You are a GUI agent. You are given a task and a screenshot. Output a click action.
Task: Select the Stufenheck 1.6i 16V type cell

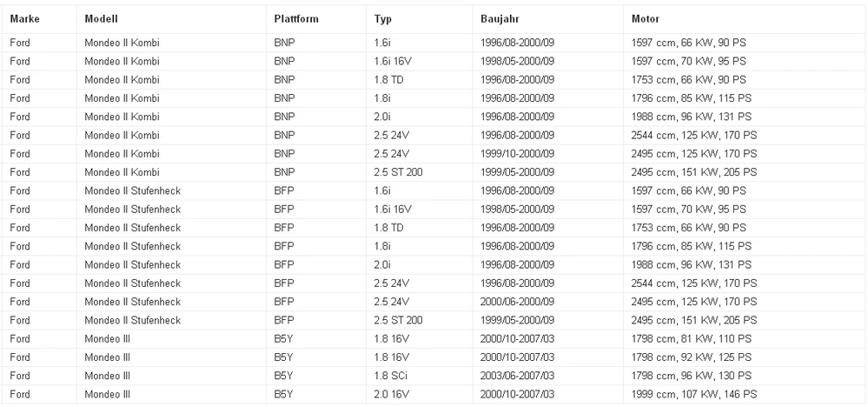click(419, 210)
